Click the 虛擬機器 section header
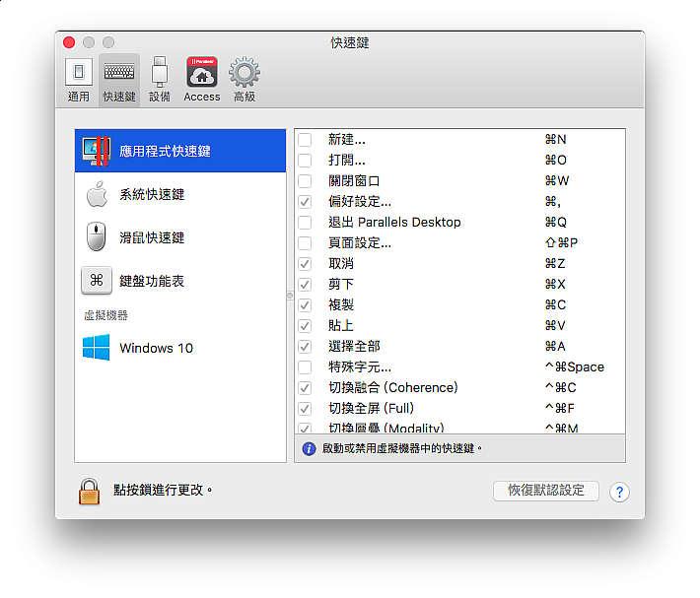Viewport: 700px width, 598px height. (105, 315)
